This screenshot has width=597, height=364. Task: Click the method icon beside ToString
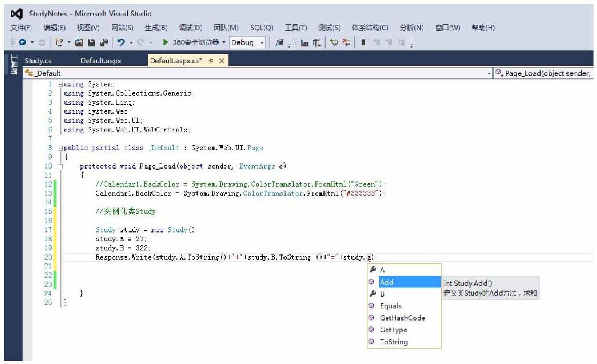pos(372,341)
